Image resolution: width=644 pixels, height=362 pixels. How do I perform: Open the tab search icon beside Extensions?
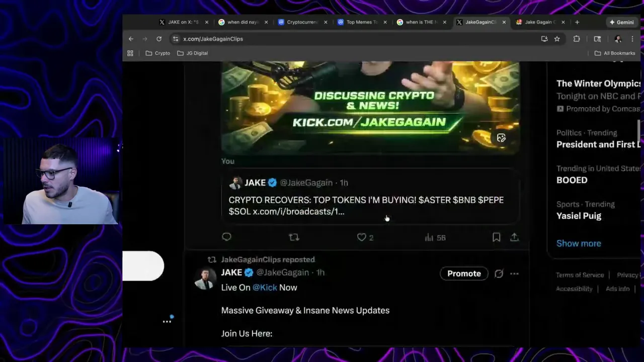tap(597, 39)
